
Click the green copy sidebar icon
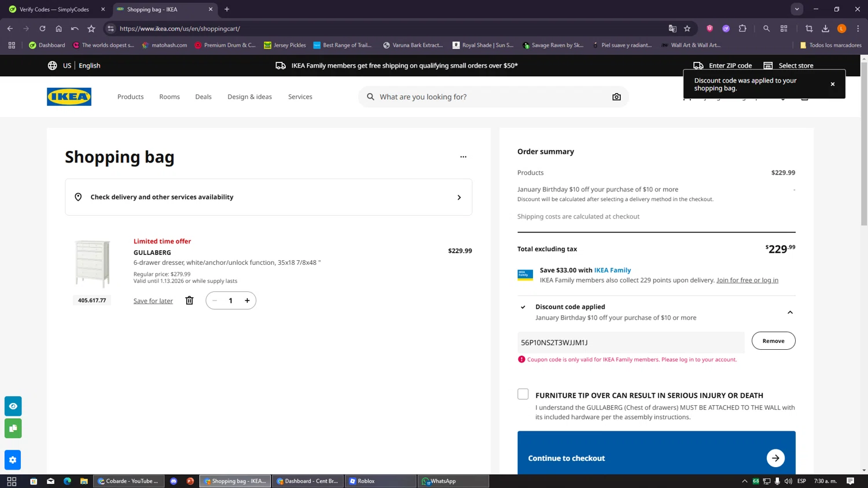point(13,428)
